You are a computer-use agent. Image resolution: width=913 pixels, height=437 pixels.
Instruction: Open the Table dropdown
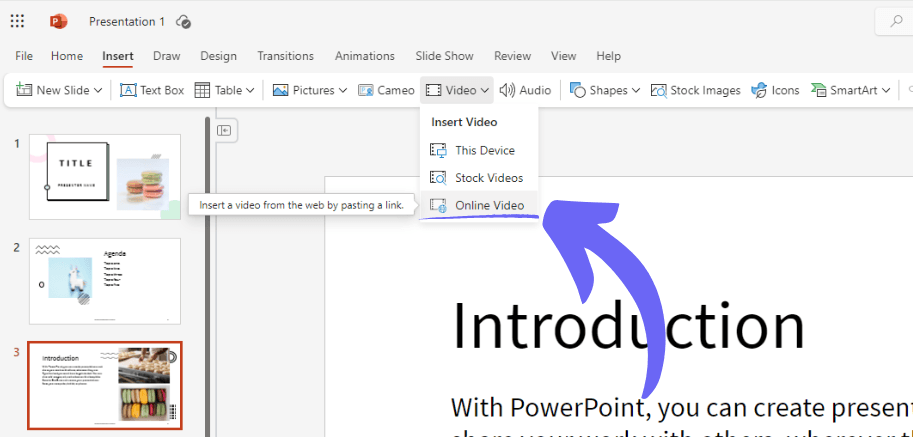coord(249,90)
